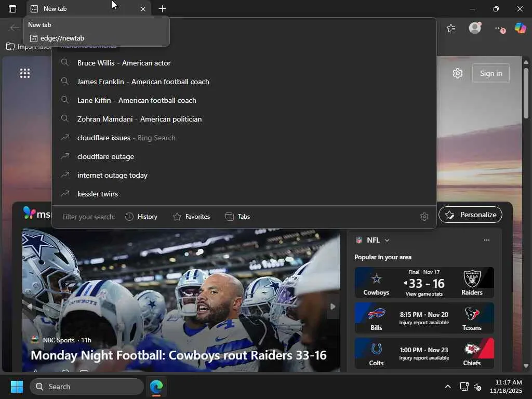Open the profile avatar icon
The width and height of the screenshot is (532, 399).
475,28
